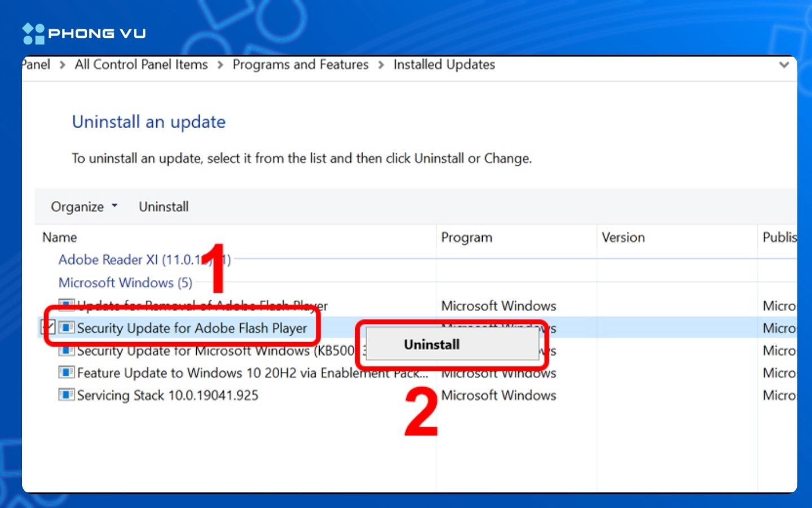Click the Phong Vu logo icon
This screenshot has height=508, width=812.
(33, 33)
